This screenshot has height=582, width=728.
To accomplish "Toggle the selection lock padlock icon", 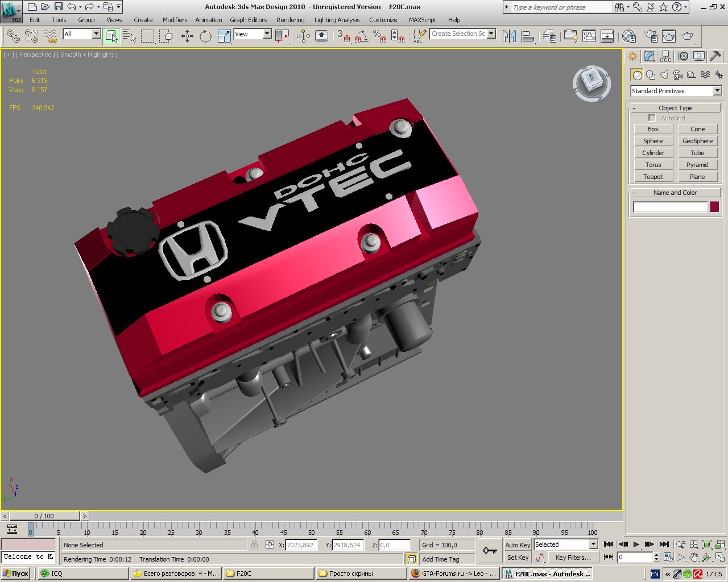I will (254, 544).
